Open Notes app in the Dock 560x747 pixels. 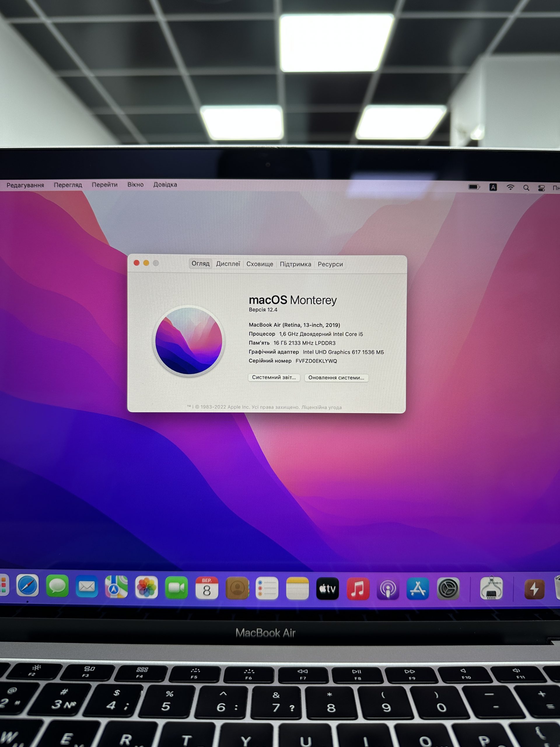297,589
